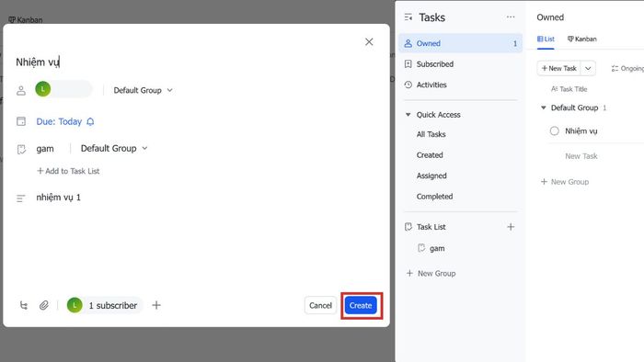This screenshot has height=362, width=644.
Task: Open the Nhiệm vụ task row
Action: pyautogui.click(x=581, y=130)
